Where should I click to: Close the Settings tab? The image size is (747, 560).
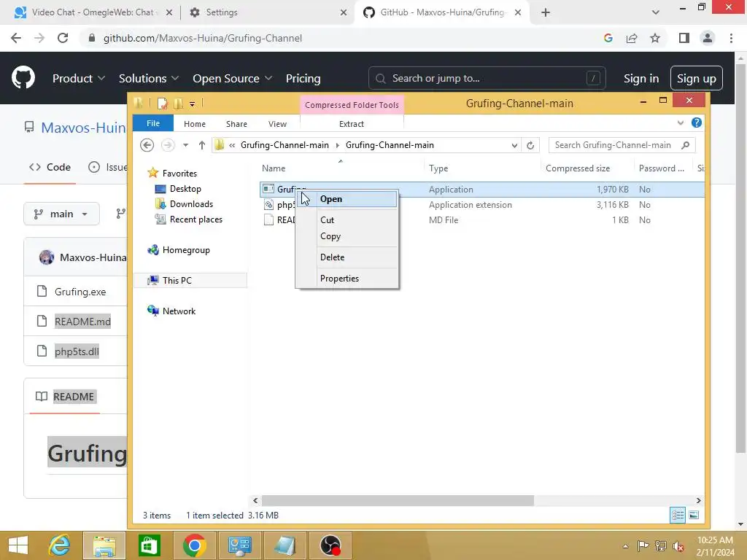click(x=344, y=12)
